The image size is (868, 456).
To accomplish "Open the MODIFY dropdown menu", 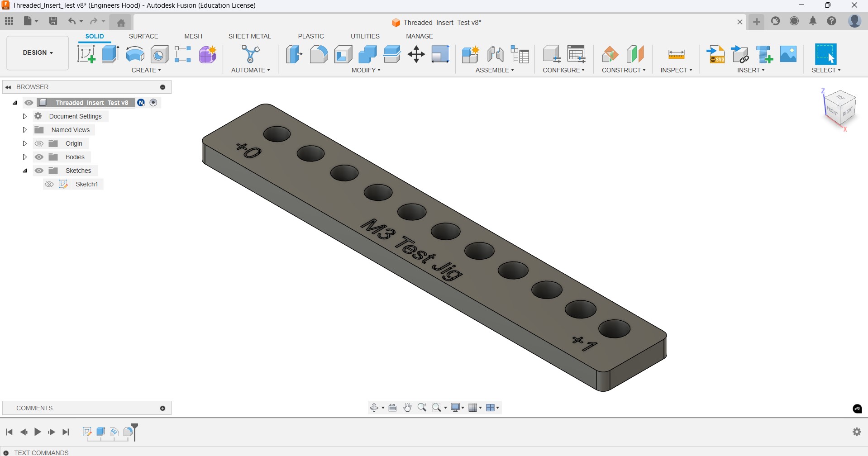I will 366,70.
